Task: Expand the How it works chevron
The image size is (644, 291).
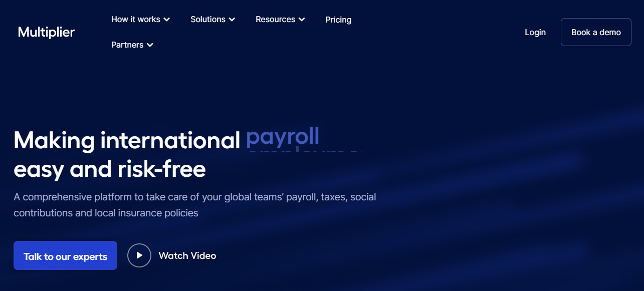Action: pyautogui.click(x=167, y=20)
